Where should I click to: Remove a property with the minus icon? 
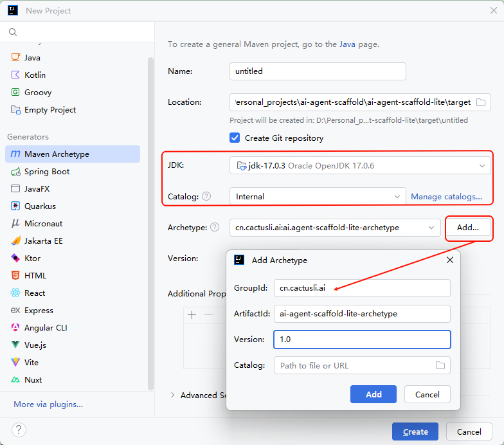point(208,315)
